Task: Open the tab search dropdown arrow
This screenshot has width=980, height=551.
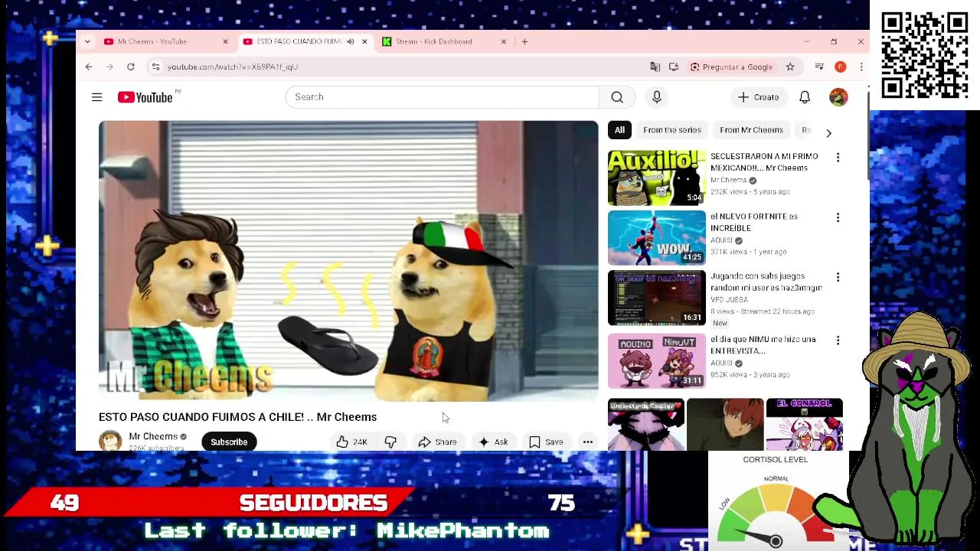Action: coord(87,41)
